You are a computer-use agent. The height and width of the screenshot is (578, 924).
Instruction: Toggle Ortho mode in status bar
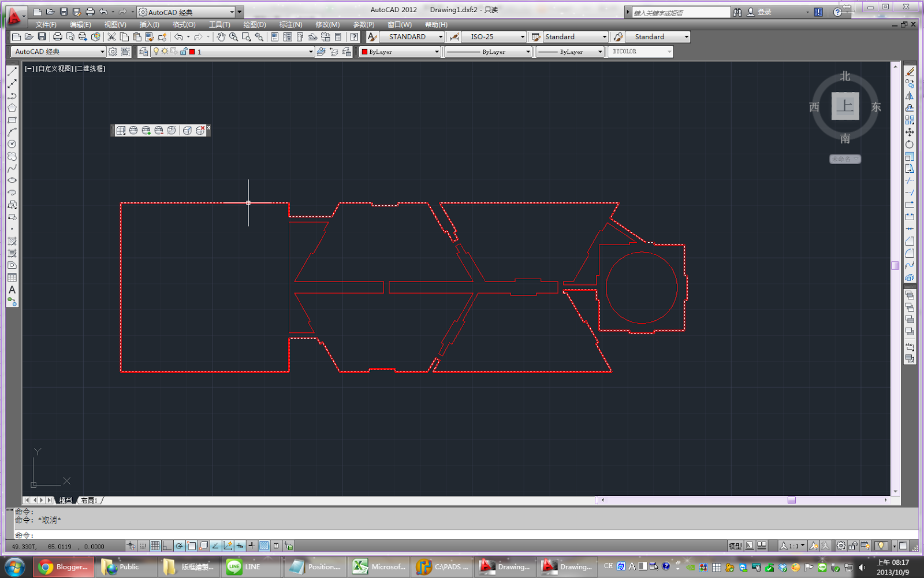pos(167,546)
